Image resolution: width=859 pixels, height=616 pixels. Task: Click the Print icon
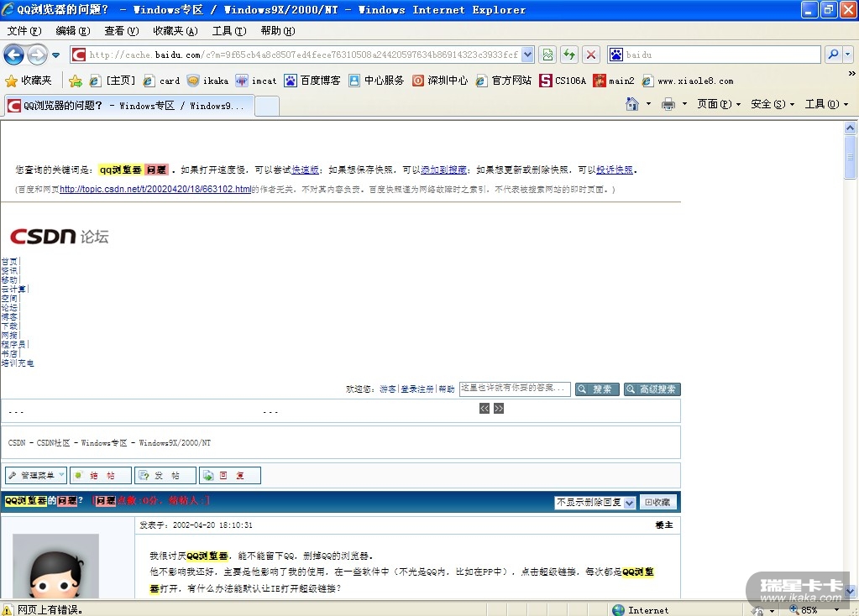[668, 104]
